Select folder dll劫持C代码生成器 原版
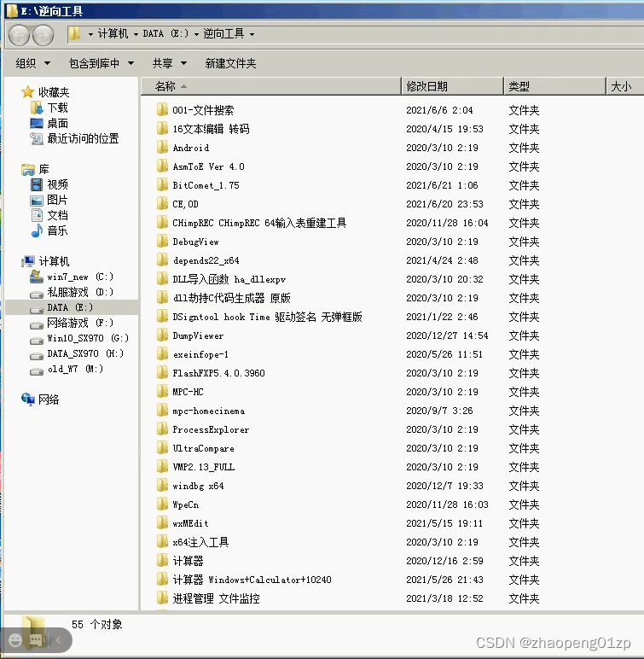Screen dimensions: 644x659 pyautogui.click(x=231, y=298)
